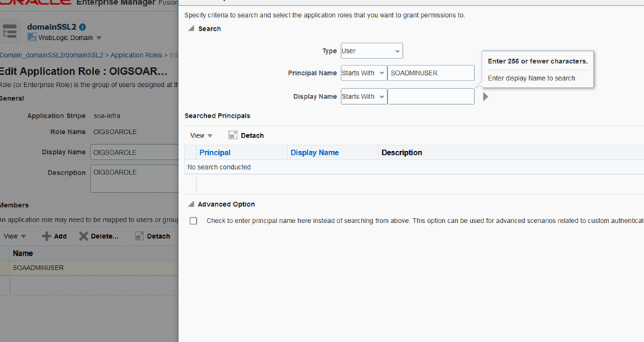This screenshot has height=342, width=644.
Task: Collapse the Search section
Action: point(190,28)
